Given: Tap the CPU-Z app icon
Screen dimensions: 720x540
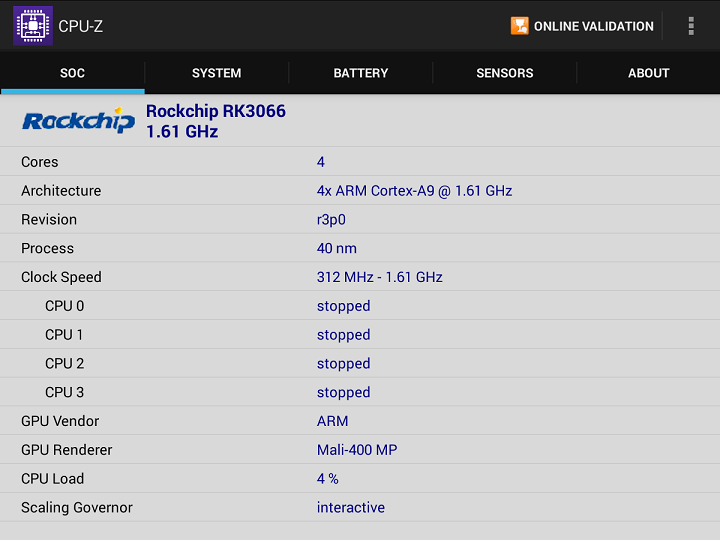Looking at the screenshot, I should point(32,26).
